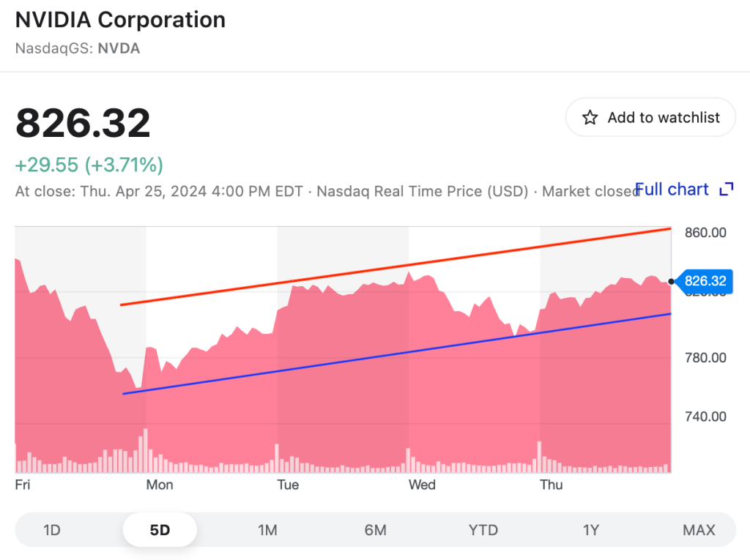Click the blue 826.32 price tag on chart
Screen dimensions: 750x560
704,280
